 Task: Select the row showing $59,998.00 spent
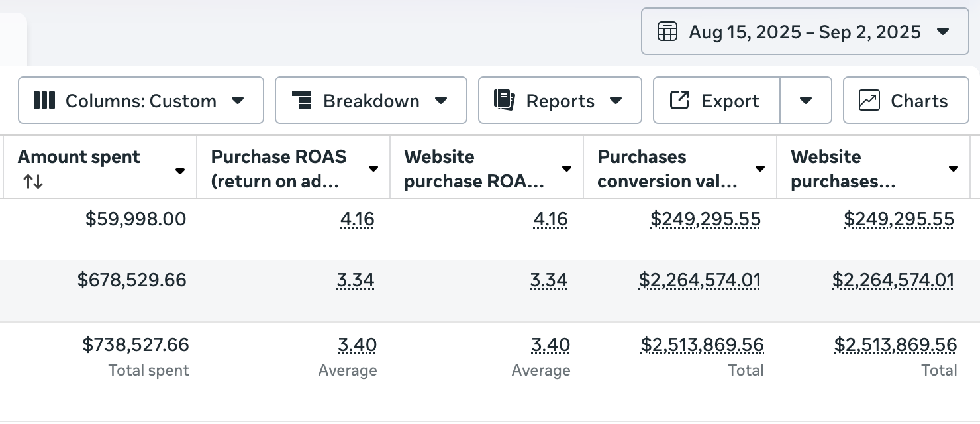tap(136, 219)
